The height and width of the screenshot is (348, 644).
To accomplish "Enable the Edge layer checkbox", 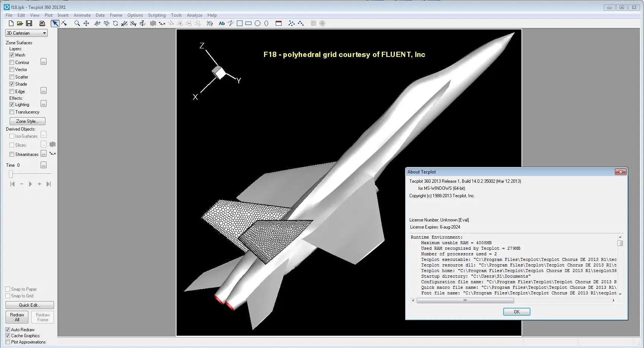I will [x=12, y=91].
